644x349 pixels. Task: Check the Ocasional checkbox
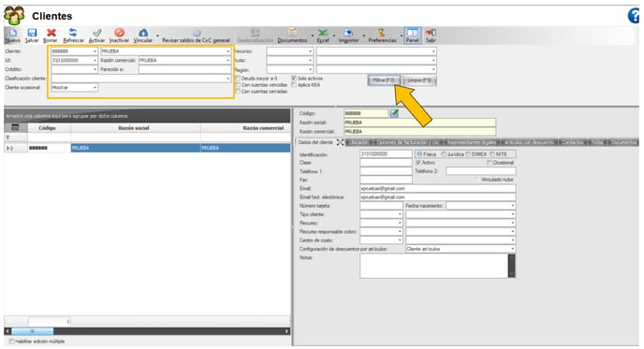490,163
